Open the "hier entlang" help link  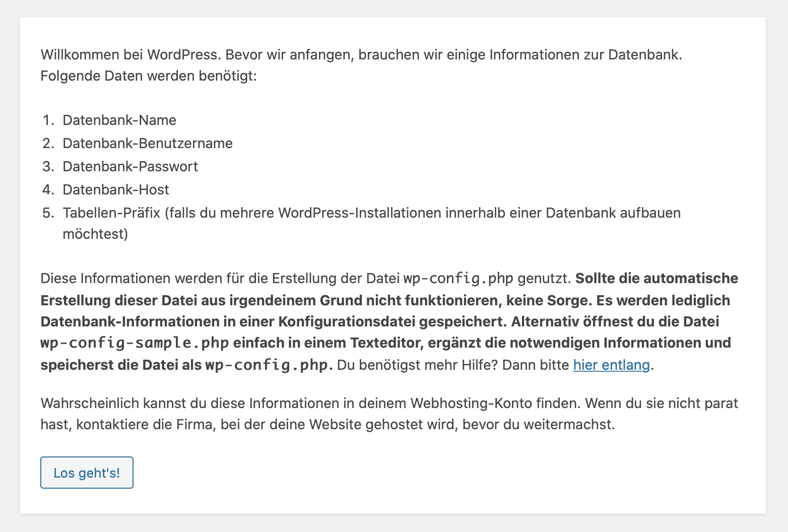[611, 365]
